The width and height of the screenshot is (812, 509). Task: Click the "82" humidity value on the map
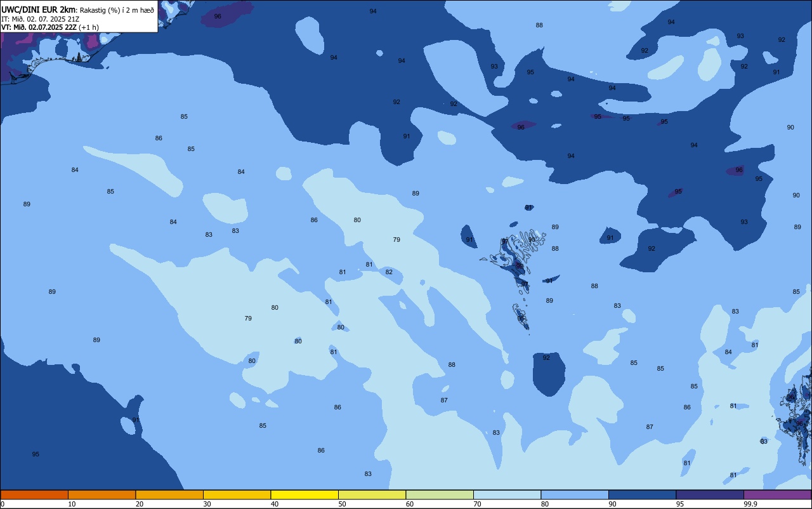click(x=389, y=272)
